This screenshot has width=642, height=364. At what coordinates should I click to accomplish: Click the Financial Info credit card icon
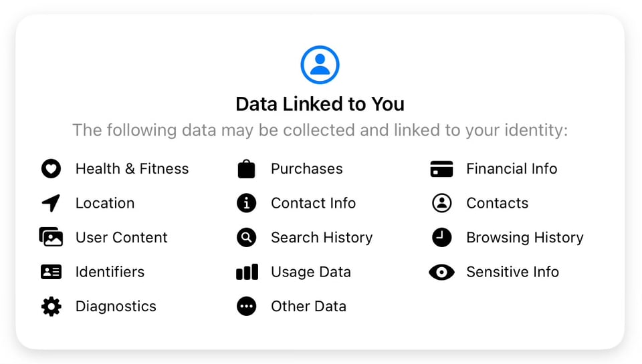coord(441,169)
